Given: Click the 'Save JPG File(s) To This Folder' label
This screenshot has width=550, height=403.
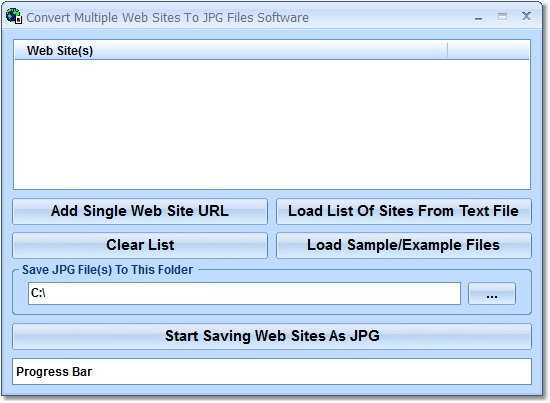Looking at the screenshot, I should click(107, 270).
